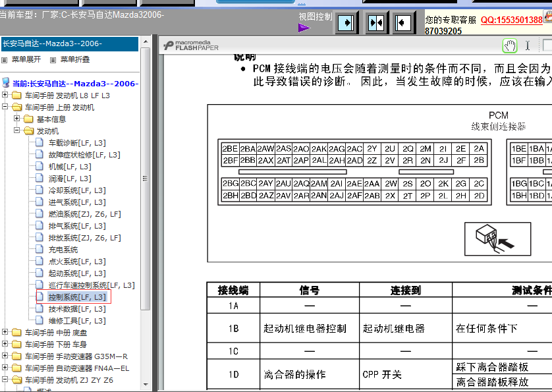This screenshot has width=552, height=392.
Task: Click the 视图控制 label
Action: (x=316, y=16)
